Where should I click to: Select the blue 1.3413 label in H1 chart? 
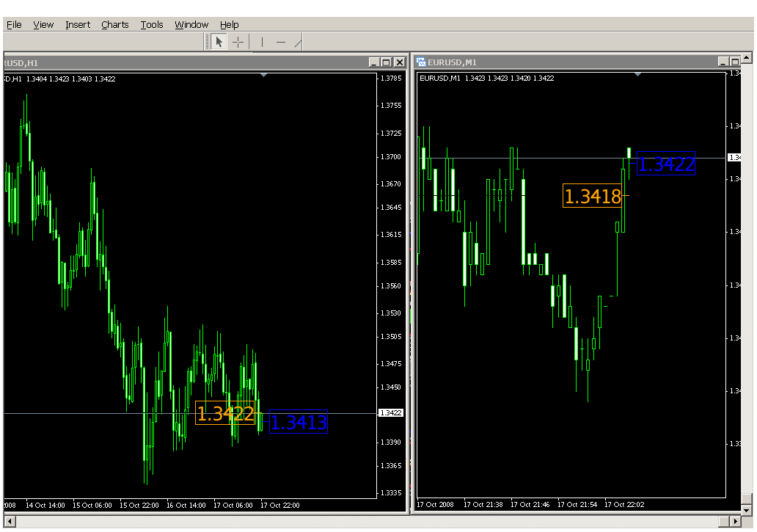(299, 422)
